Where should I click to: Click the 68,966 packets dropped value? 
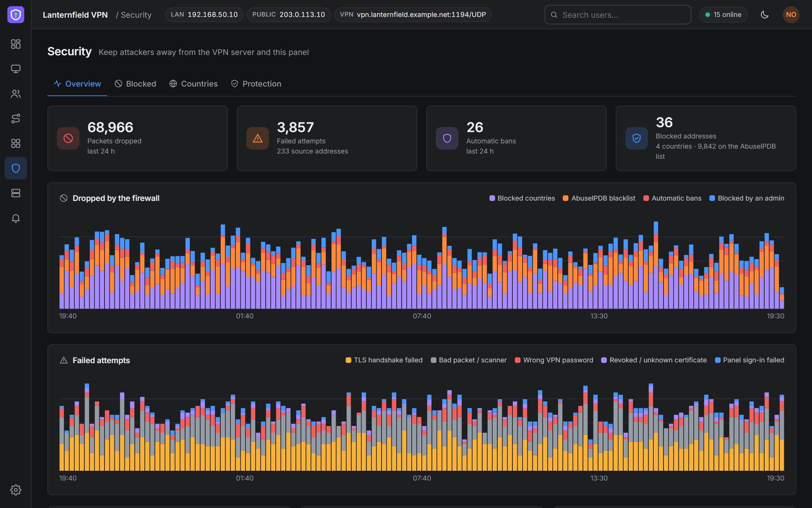(110, 127)
